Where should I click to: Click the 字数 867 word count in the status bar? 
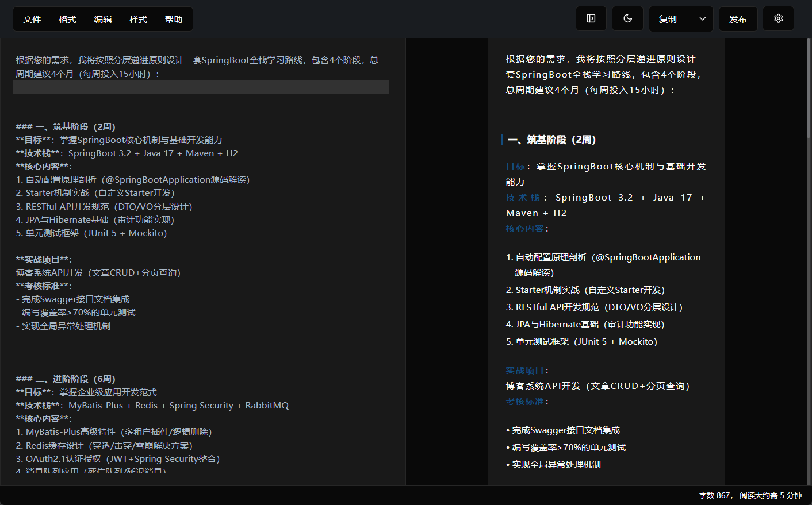tap(714, 495)
